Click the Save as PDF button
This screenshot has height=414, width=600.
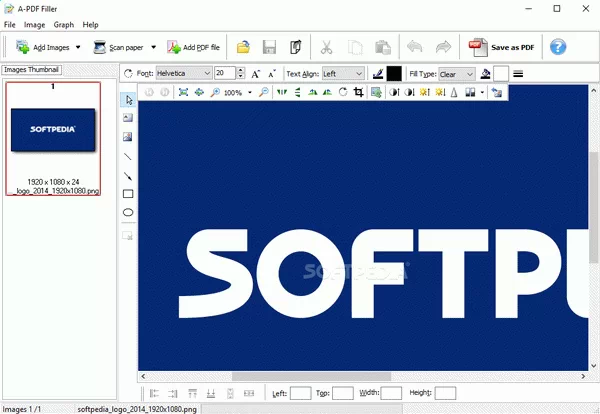[x=502, y=47]
